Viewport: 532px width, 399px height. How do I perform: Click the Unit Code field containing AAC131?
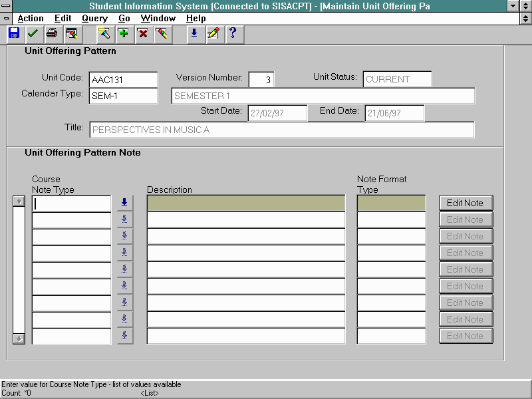click(x=123, y=80)
